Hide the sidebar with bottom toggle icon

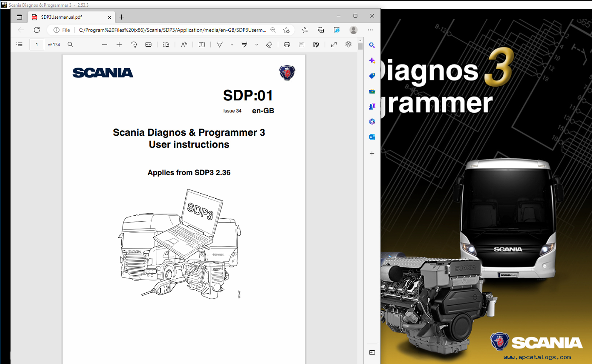(372, 352)
